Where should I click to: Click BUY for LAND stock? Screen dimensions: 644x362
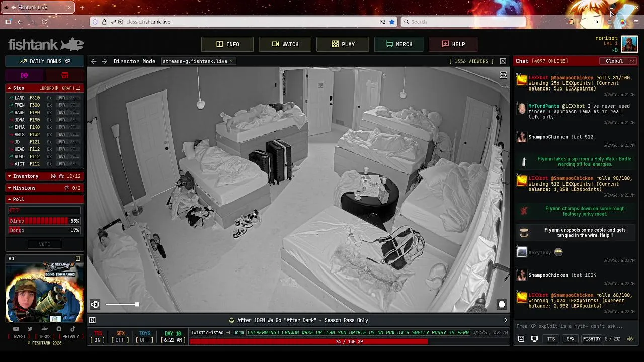pos(62,98)
